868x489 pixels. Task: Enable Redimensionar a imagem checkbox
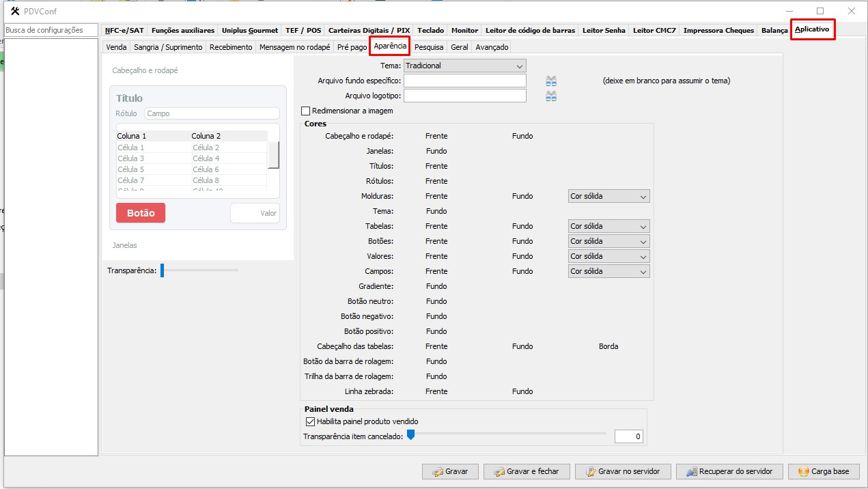pyautogui.click(x=306, y=111)
